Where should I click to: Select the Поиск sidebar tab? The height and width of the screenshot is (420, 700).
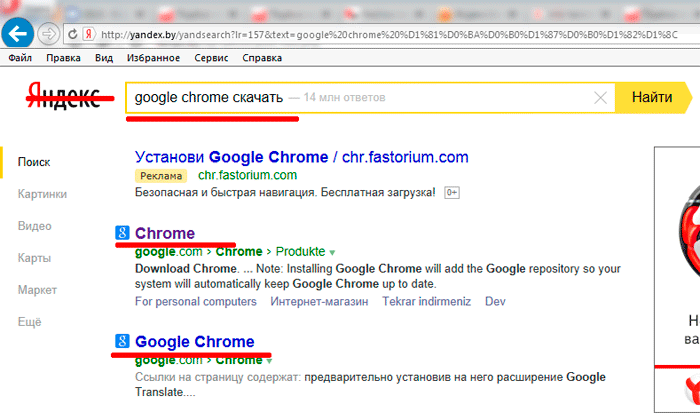[34, 162]
